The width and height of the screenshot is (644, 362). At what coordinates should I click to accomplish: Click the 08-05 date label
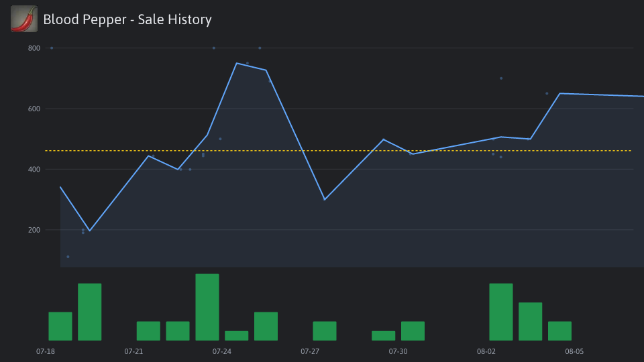[x=574, y=351]
